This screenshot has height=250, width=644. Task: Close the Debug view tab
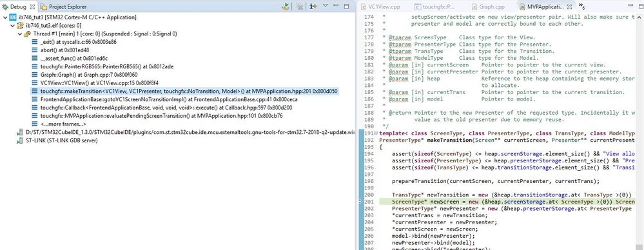(x=33, y=6)
